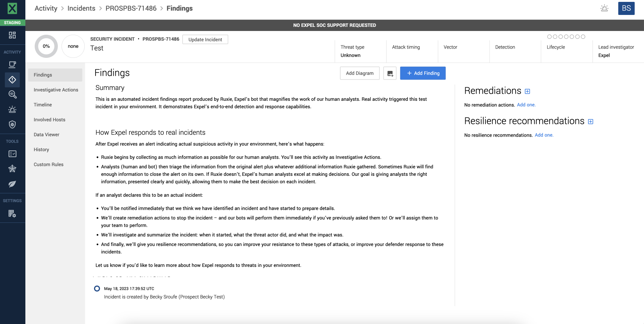Image resolution: width=644 pixels, height=324 pixels.
Task: Open organization settings building gear icon
Action: (12, 214)
